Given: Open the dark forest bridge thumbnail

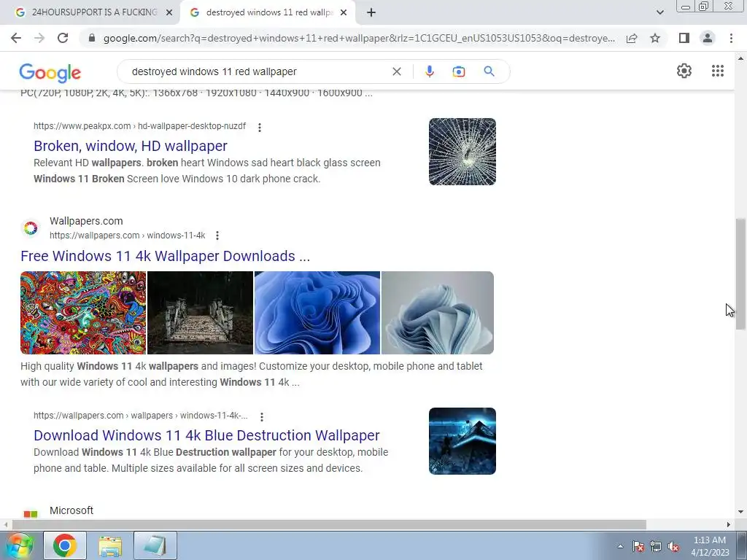Looking at the screenshot, I should pos(200,313).
